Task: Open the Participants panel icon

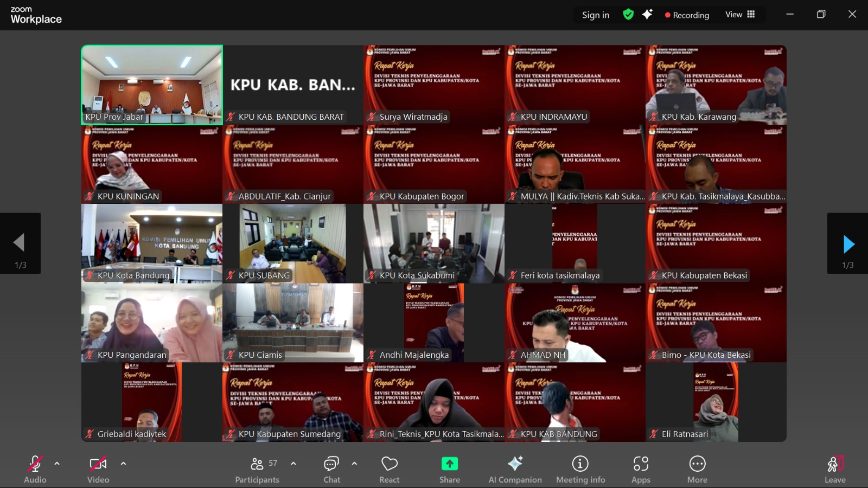Action: point(257,464)
